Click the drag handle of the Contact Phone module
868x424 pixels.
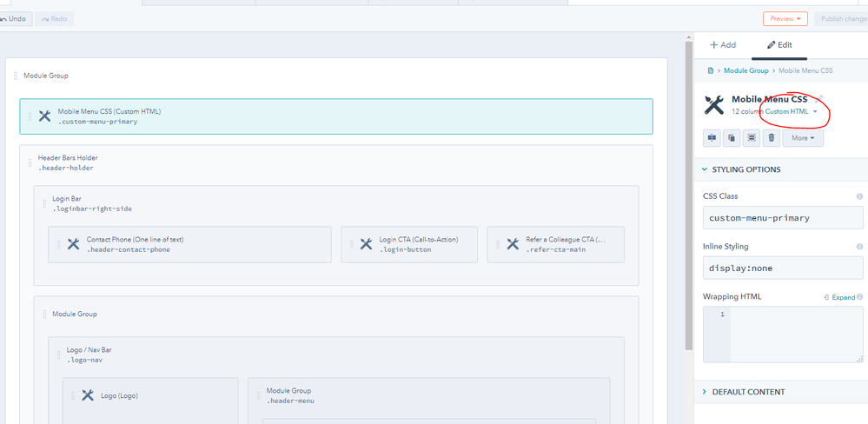pos(59,244)
